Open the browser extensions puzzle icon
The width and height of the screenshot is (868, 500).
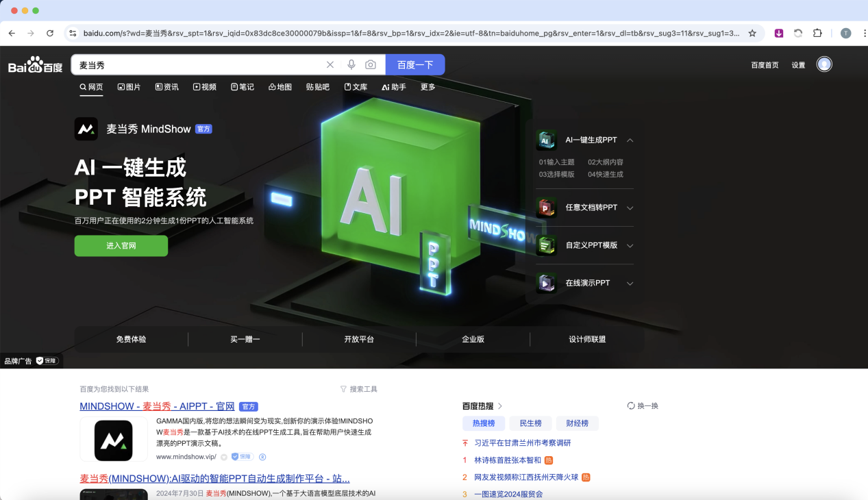(x=817, y=33)
